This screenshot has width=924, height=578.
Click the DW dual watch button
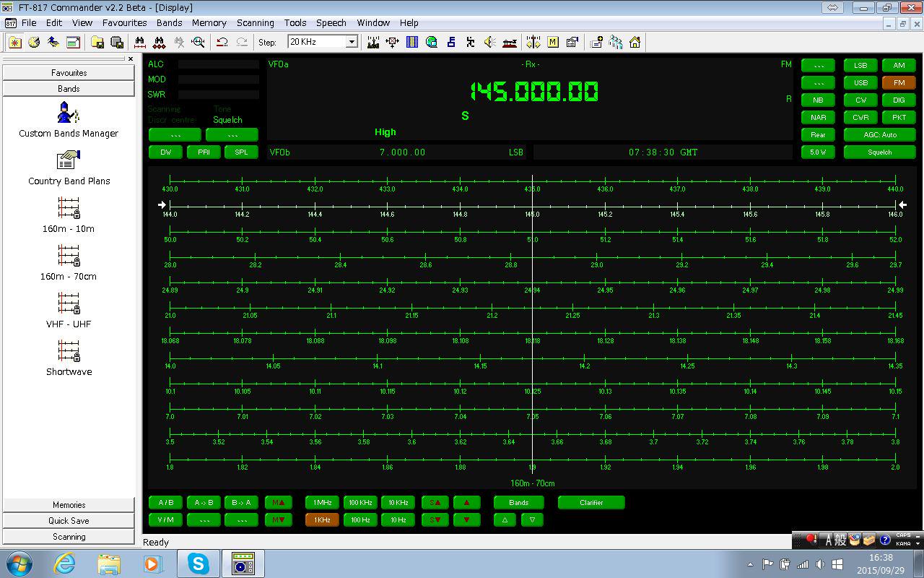pyautogui.click(x=165, y=152)
